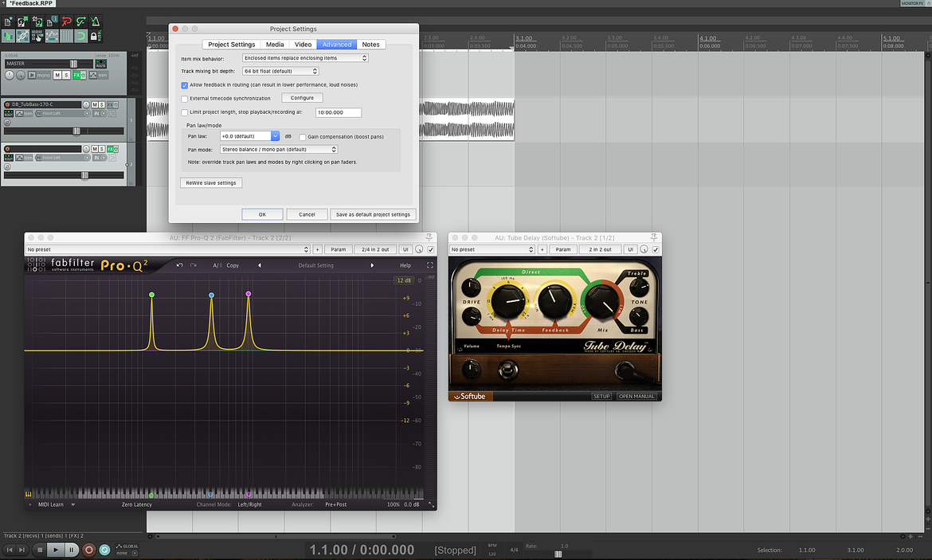
Task: Click record arm on DB_TubBass-170-C track
Action: coord(8,104)
